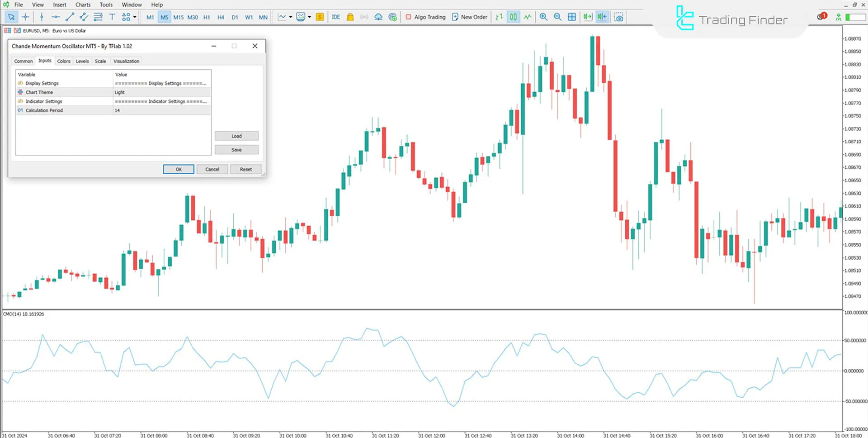Viewport: 868px width, 438px height.
Task: Pick the trendline drawing tool
Action: click(70, 17)
